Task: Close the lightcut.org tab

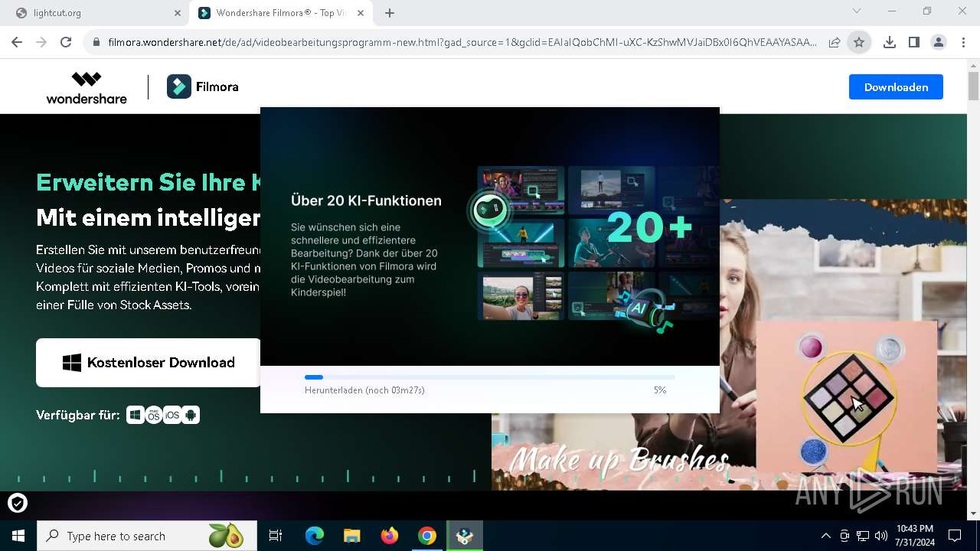Action: (178, 13)
